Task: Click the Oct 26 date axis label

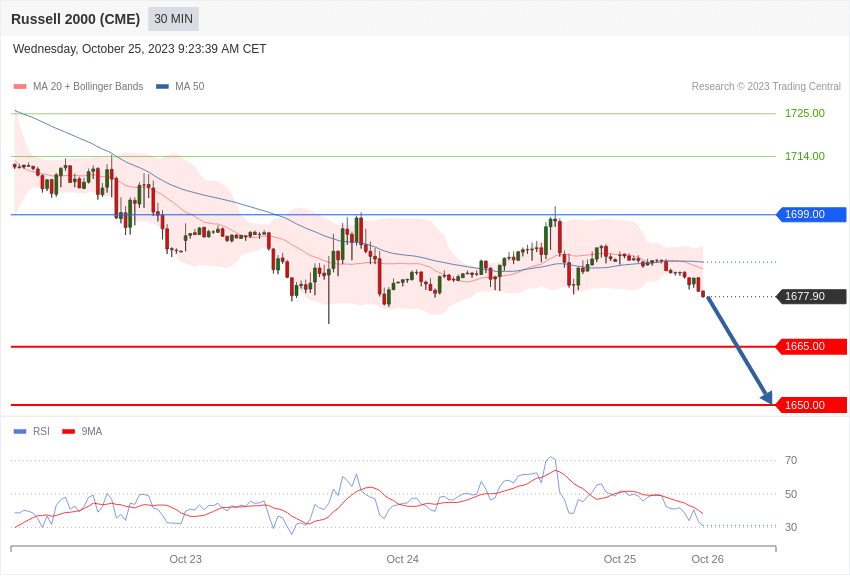Action: tap(707, 559)
